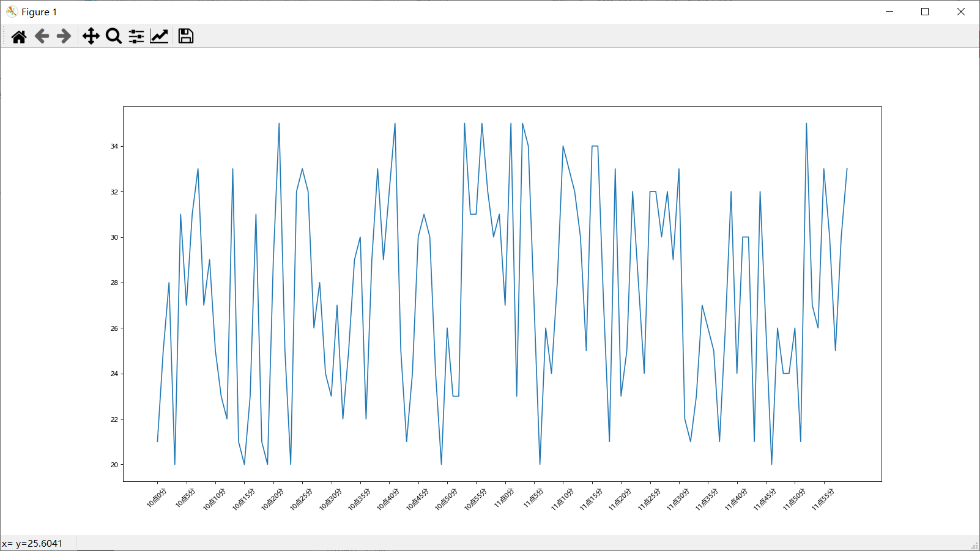Screen dimensions: 980x551
Task: Click the y-axis tick label 20
Action: point(114,465)
